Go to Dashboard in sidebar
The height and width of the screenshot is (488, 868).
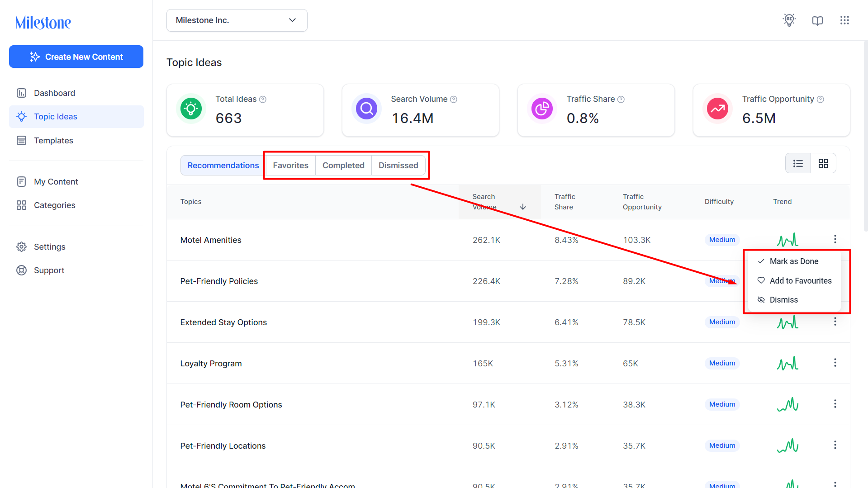[76, 93]
